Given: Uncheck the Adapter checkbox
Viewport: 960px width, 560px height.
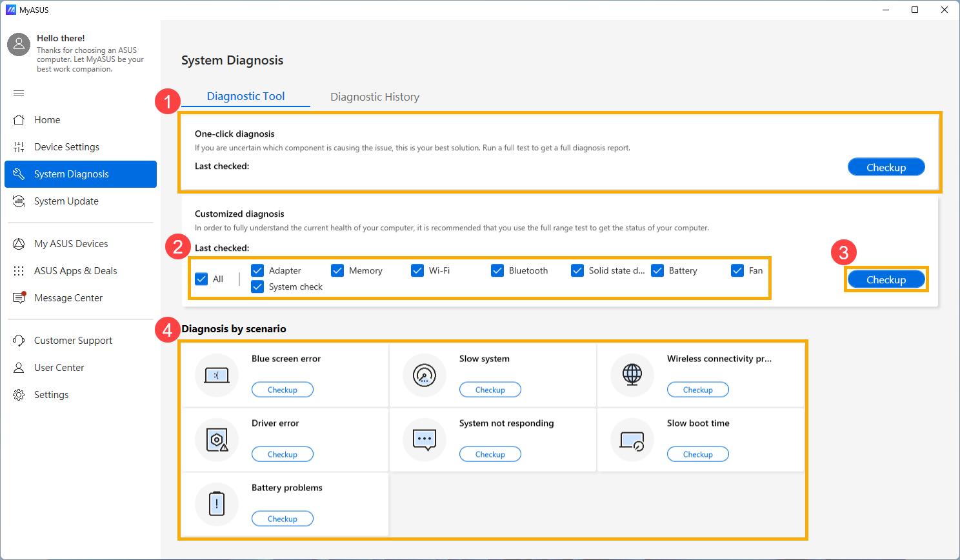Looking at the screenshot, I should click(x=257, y=270).
